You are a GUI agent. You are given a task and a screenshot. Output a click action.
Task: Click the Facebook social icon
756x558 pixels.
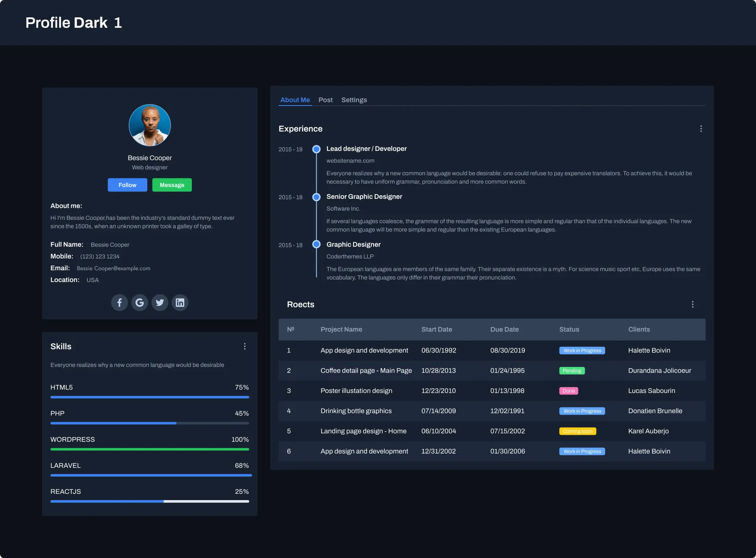[119, 302]
